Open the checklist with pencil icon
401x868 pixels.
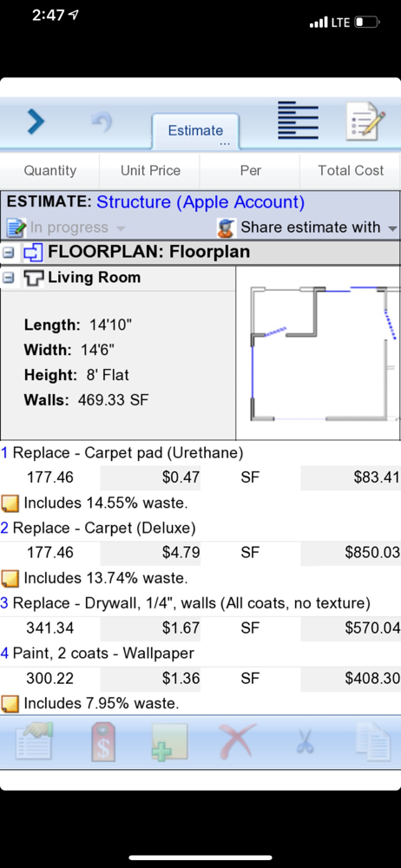pos(365,121)
